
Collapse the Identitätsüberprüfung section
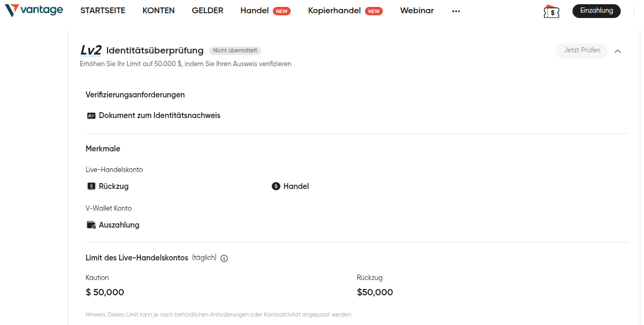(618, 51)
